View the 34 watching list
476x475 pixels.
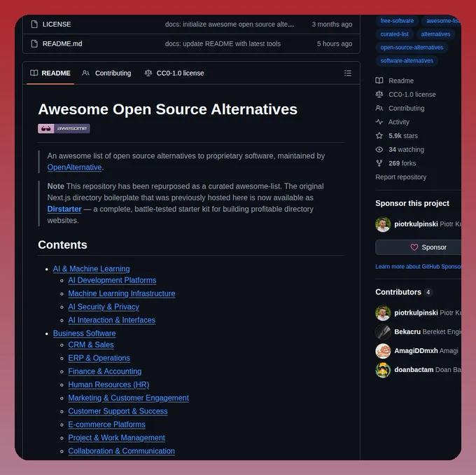406,149
